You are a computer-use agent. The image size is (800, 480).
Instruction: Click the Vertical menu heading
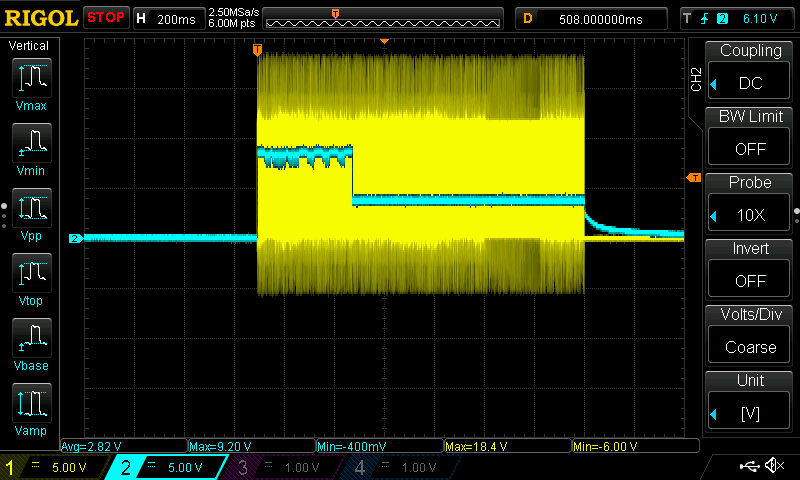(x=29, y=46)
